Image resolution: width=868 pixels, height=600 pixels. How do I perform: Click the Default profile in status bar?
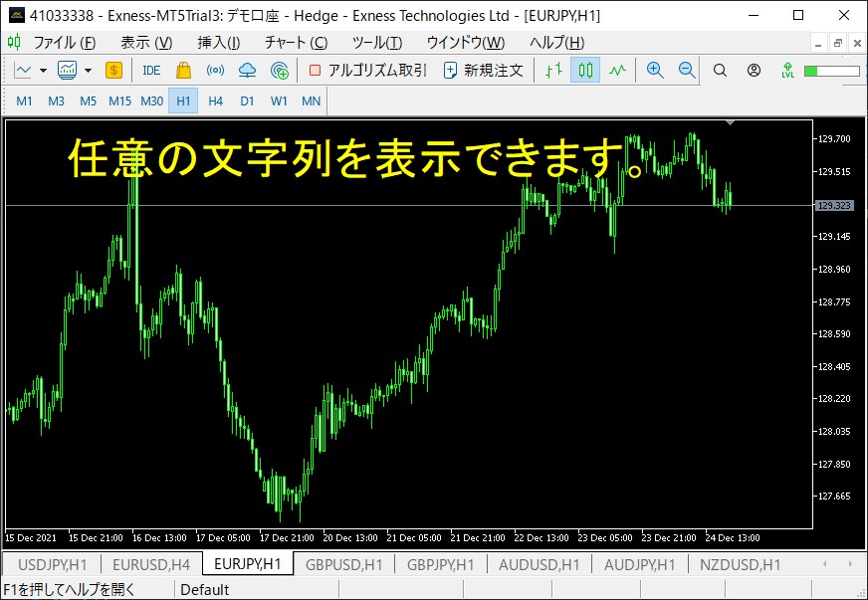(x=205, y=590)
